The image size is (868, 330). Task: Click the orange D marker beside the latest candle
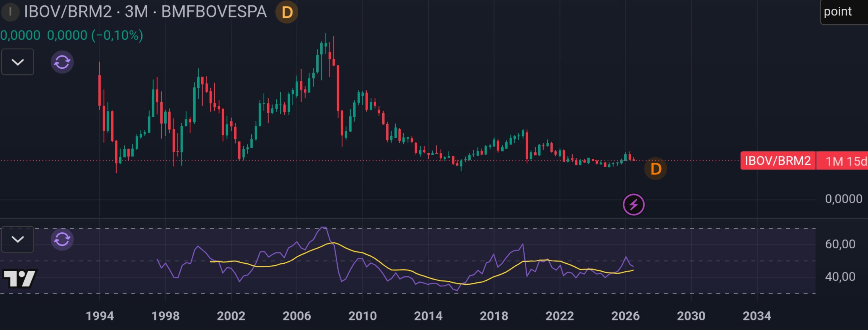(x=656, y=169)
